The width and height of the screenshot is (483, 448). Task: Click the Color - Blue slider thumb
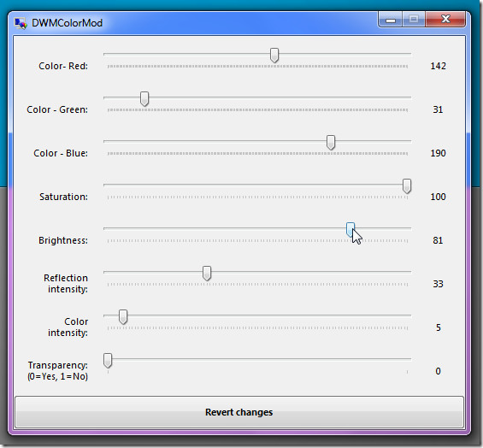(x=331, y=143)
